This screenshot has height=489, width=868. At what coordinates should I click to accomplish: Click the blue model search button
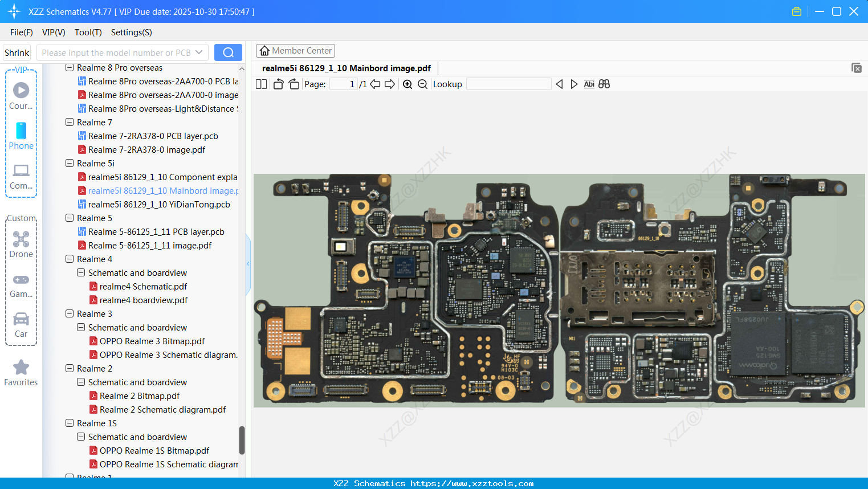click(x=228, y=52)
